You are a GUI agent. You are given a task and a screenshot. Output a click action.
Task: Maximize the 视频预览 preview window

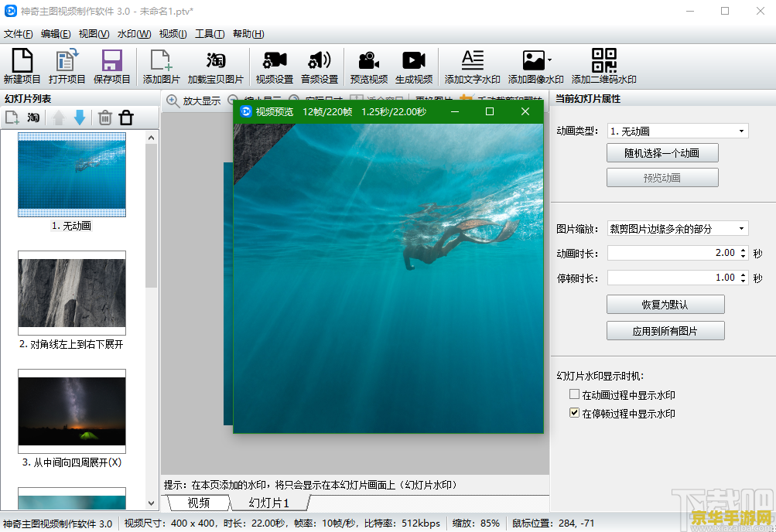490,112
